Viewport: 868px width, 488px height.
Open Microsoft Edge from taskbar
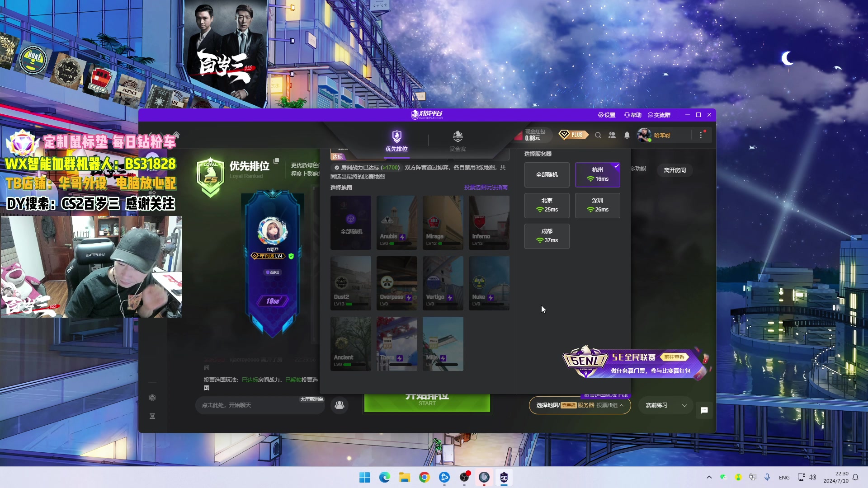point(384,477)
